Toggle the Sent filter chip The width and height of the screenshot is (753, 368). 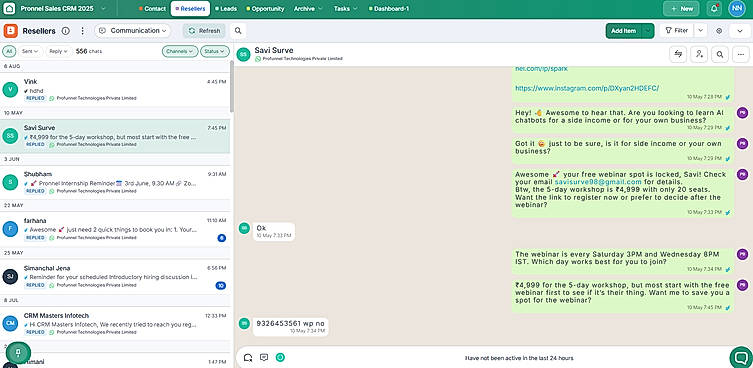click(30, 51)
